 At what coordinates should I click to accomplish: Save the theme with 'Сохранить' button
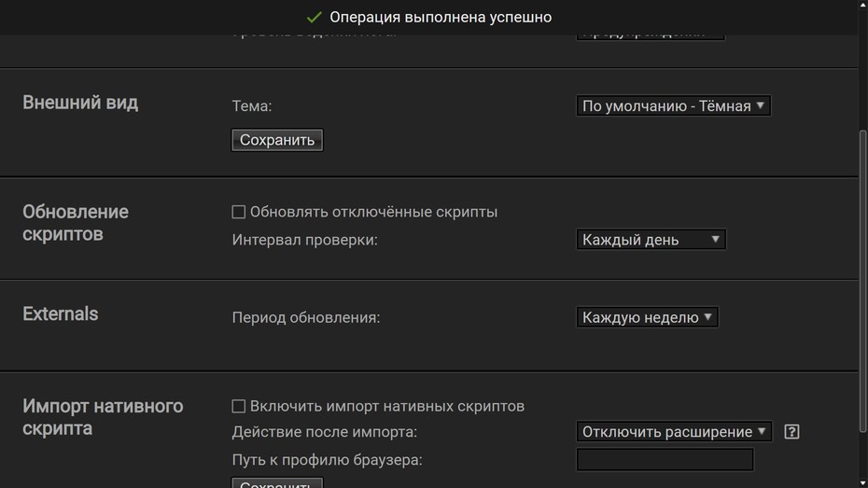coord(277,140)
